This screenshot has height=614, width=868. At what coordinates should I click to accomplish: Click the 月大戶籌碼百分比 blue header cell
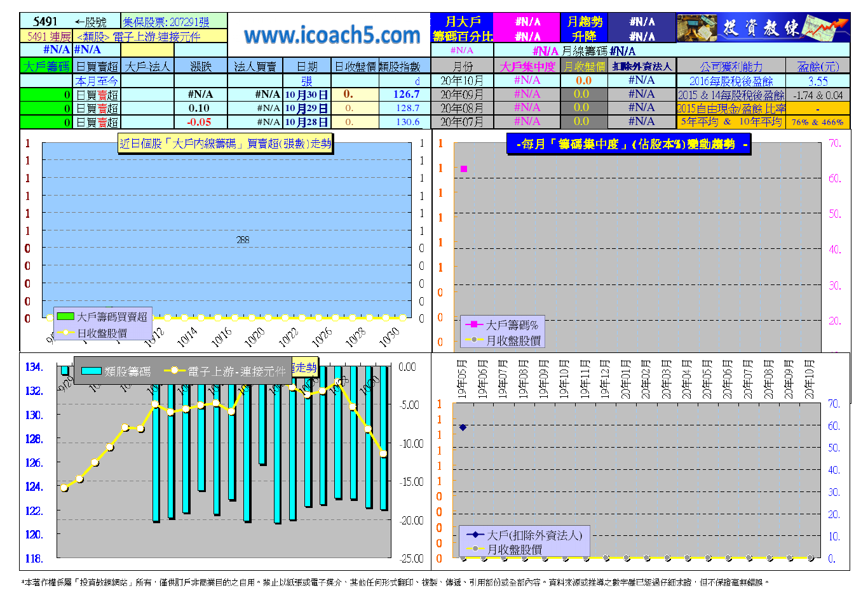coord(462,29)
